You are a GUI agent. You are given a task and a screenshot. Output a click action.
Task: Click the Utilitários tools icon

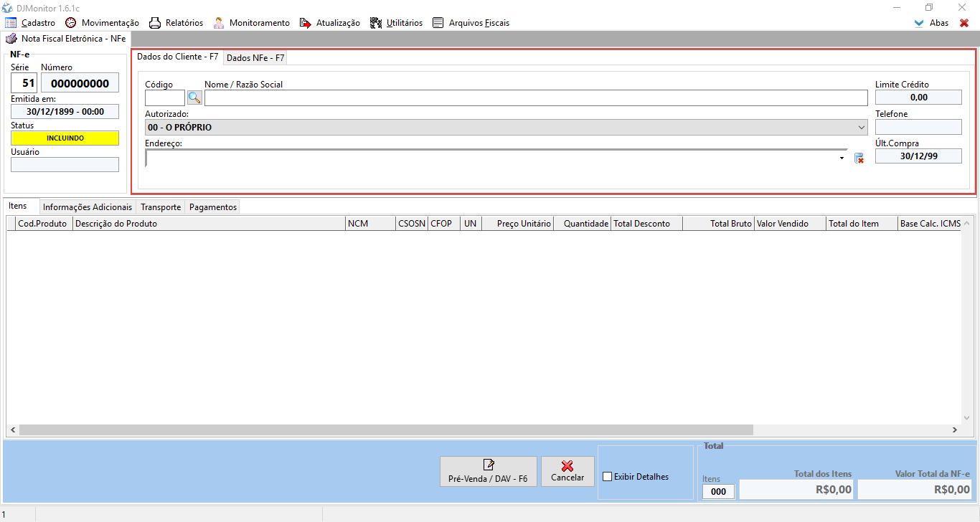click(x=376, y=23)
